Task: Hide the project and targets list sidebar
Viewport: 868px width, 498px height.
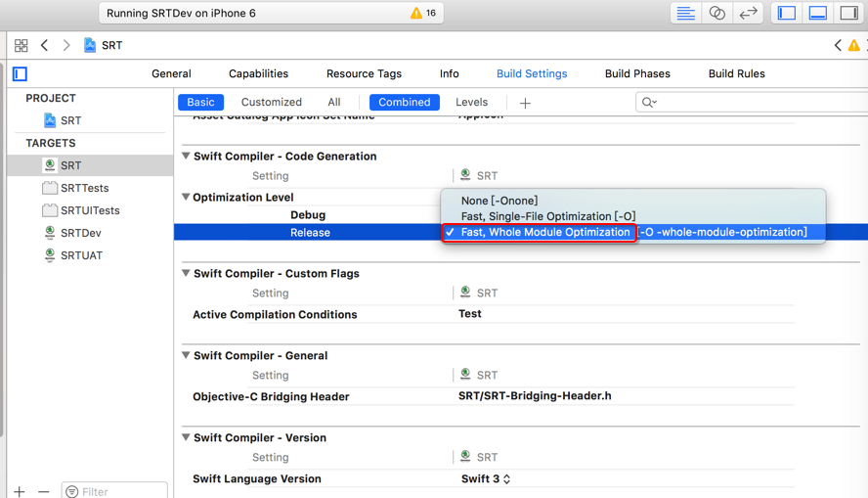Action: [x=20, y=74]
